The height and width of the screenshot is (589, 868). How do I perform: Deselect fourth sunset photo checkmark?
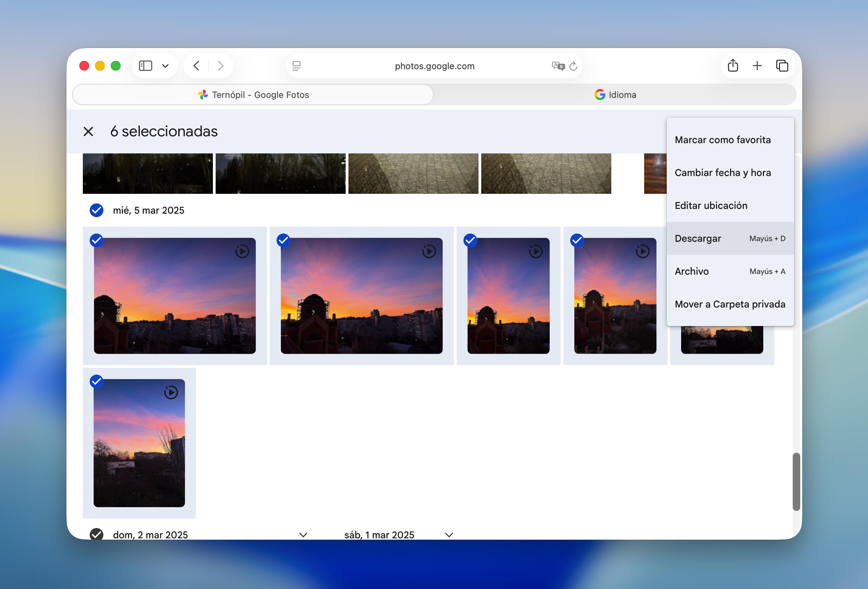pos(577,240)
